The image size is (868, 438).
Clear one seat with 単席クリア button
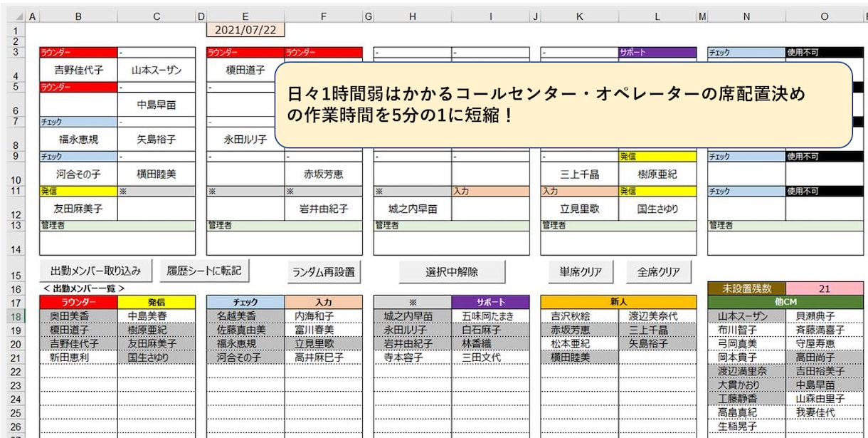[581, 271]
